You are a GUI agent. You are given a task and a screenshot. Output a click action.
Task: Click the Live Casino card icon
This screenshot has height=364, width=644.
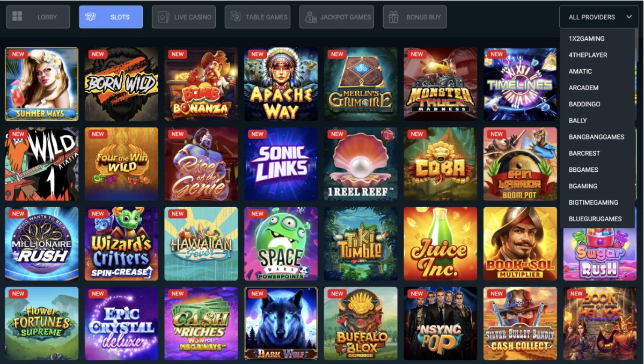(163, 17)
